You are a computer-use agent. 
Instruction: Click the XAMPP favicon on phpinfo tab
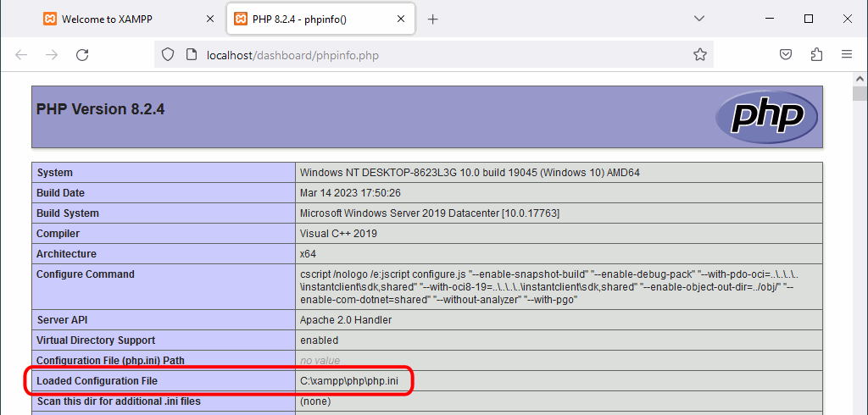[240, 19]
